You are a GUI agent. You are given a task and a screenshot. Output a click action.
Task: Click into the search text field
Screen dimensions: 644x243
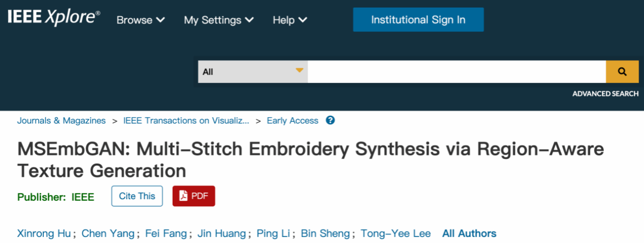pyautogui.click(x=456, y=72)
